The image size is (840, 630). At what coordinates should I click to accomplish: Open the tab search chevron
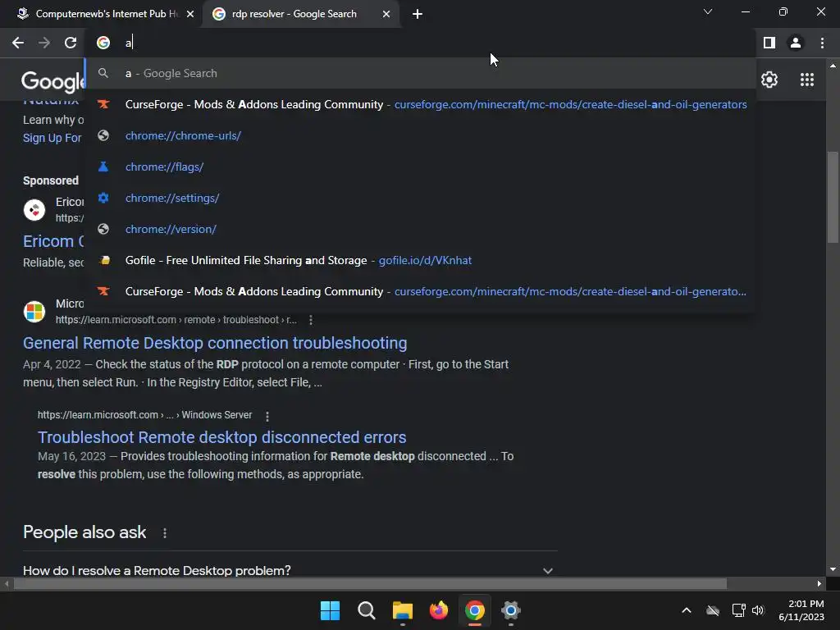click(708, 11)
